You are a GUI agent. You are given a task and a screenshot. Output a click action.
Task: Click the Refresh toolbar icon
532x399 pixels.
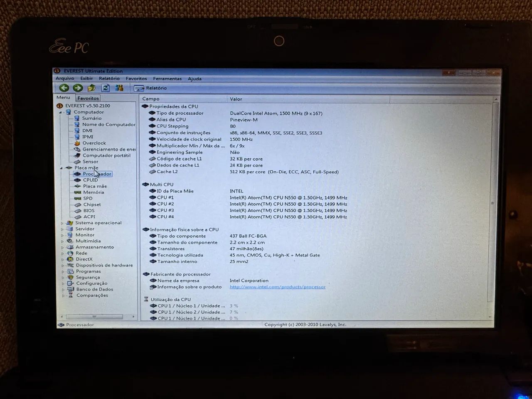click(x=105, y=88)
